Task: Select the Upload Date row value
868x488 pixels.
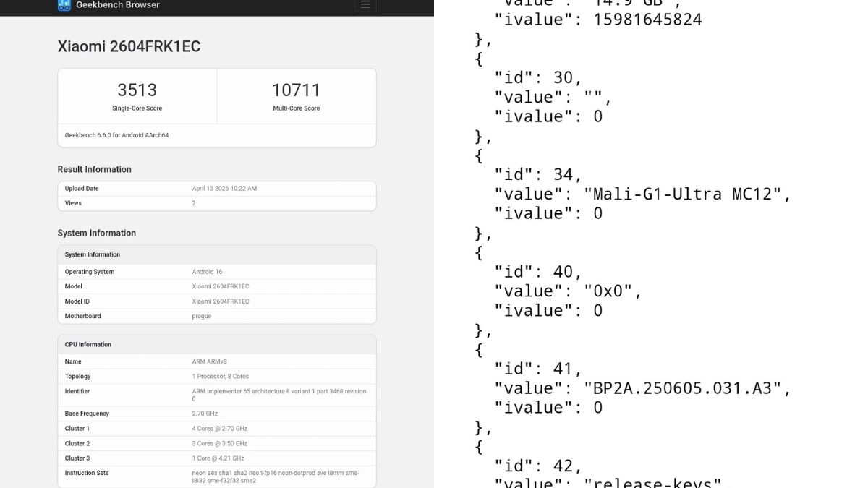Action: pos(224,189)
